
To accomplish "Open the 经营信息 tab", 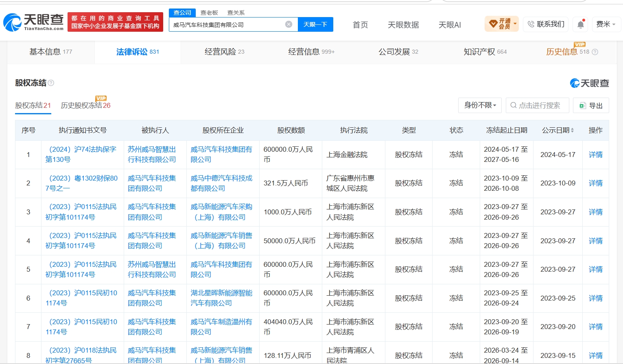I will [x=311, y=52].
